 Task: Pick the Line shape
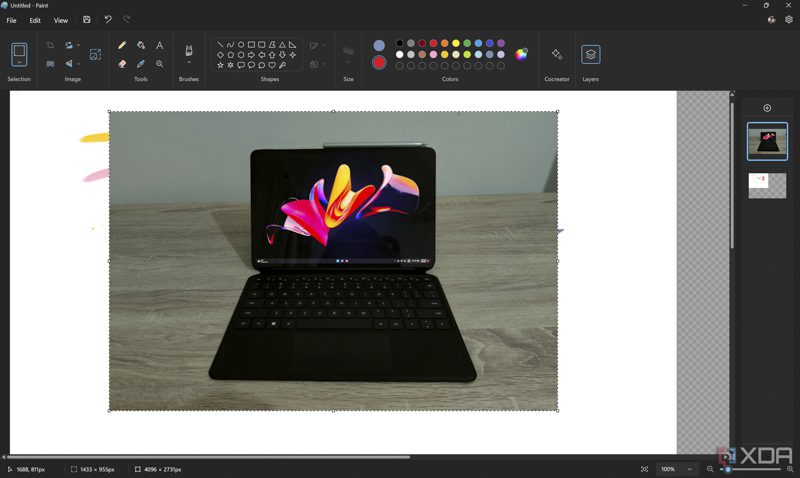click(x=220, y=45)
